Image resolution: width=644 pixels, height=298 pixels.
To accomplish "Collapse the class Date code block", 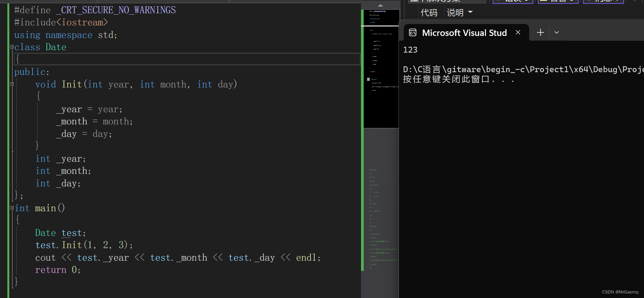I will tap(12, 47).
